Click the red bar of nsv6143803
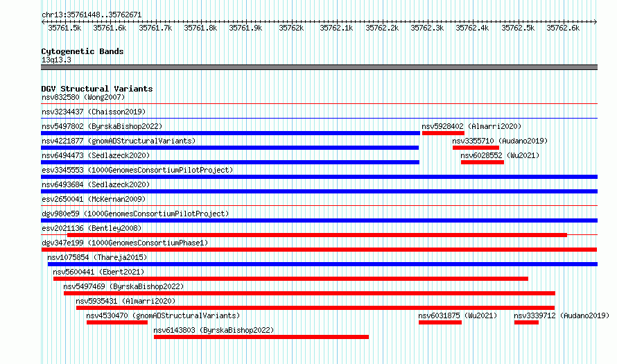The height and width of the screenshot is (364, 617). pos(261,337)
